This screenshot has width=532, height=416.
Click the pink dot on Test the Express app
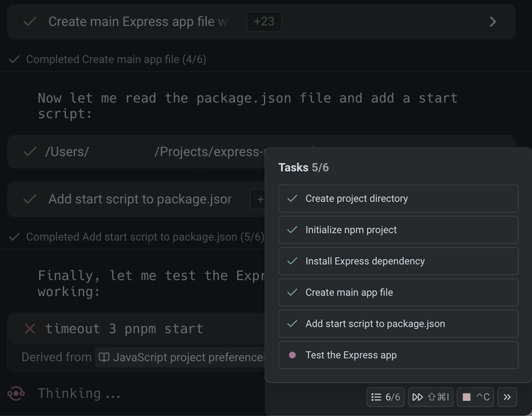[292, 355]
